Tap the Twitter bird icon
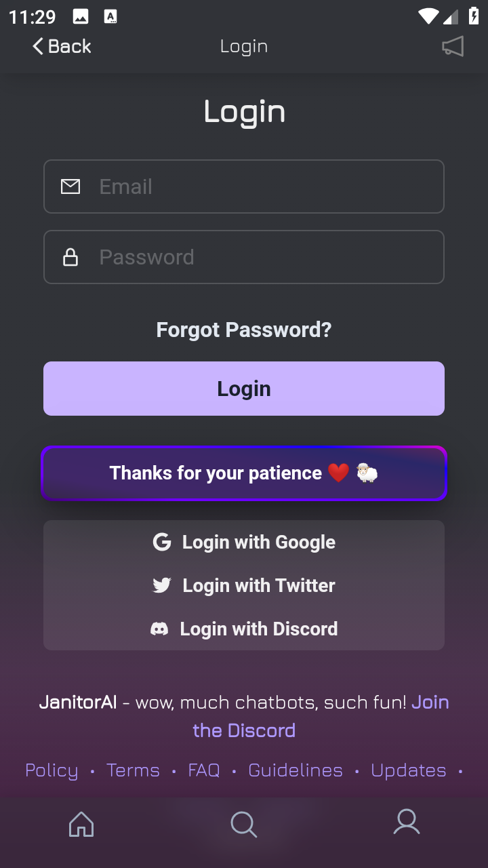The width and height of the screenshot is (488, 868). pos(162,585)
